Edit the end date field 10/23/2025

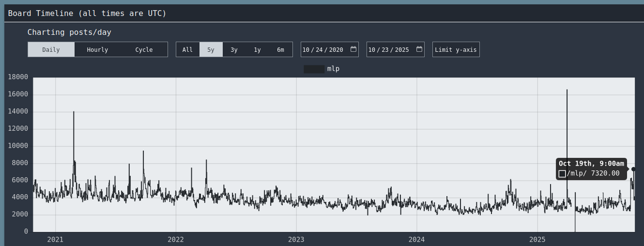(x=396, y=49)
